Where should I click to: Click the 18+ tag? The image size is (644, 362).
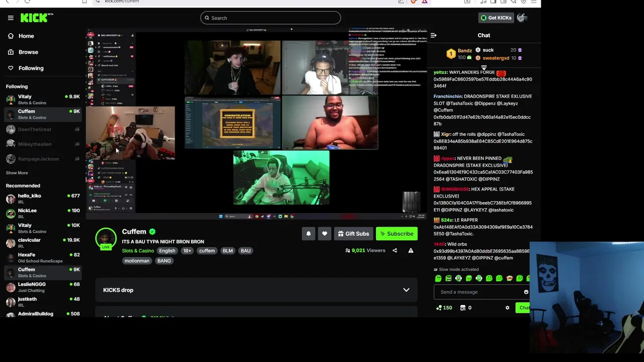tap(187, 251)
